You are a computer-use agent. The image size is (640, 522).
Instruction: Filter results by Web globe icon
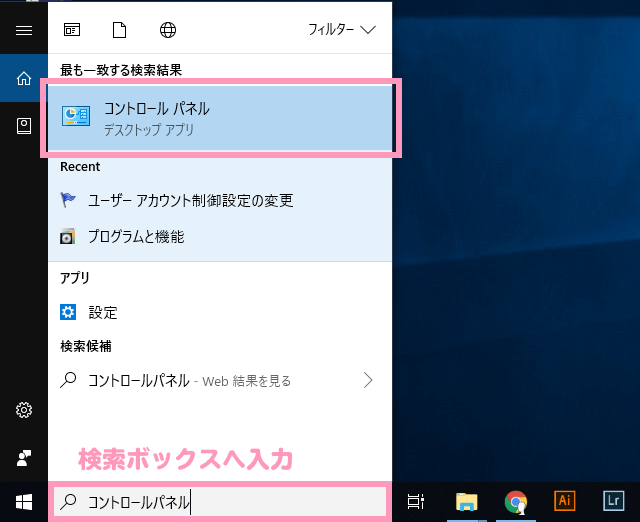point(168,30)
